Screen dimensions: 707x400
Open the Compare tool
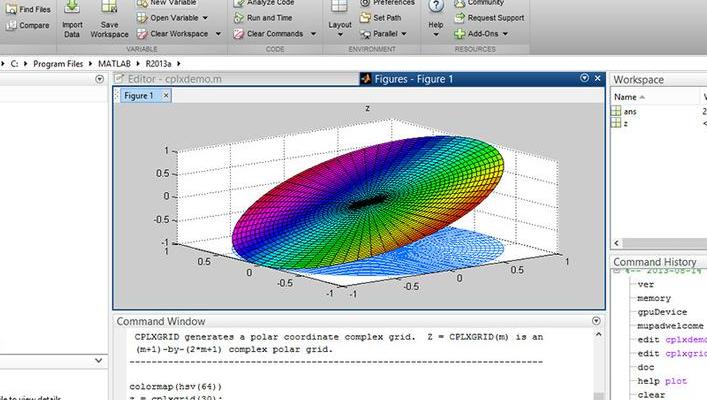pos(28,25)
